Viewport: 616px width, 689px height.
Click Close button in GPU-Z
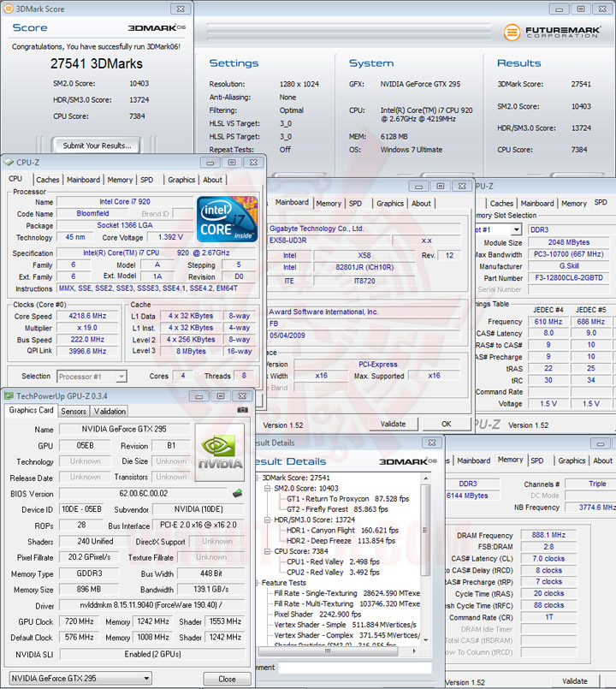click(x=227, y=679)
